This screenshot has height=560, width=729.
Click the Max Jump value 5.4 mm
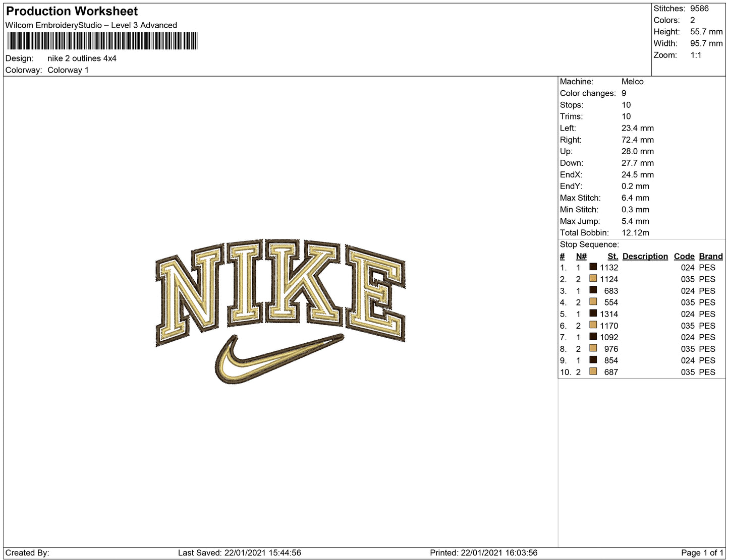point(635,221)
